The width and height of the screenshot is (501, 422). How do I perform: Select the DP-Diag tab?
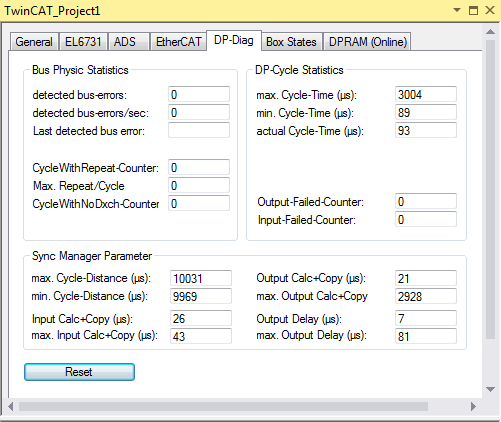[x=234, y=40]
